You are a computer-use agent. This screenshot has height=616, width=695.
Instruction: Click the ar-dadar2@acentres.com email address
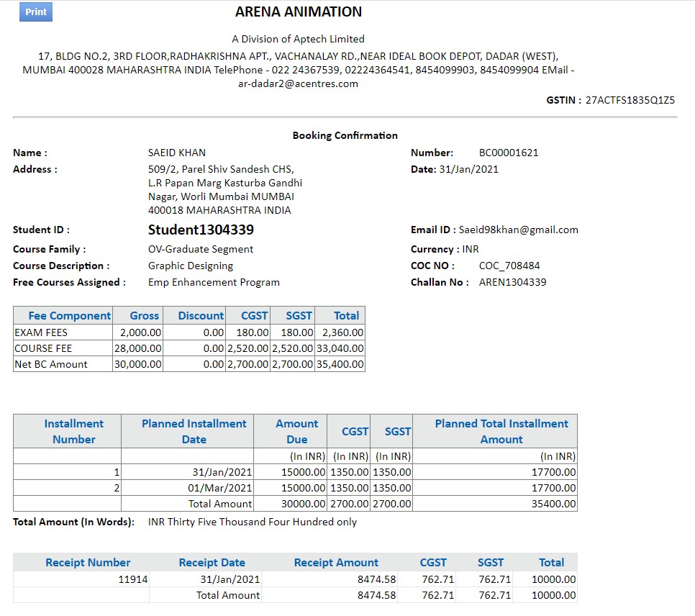point(299,83)
